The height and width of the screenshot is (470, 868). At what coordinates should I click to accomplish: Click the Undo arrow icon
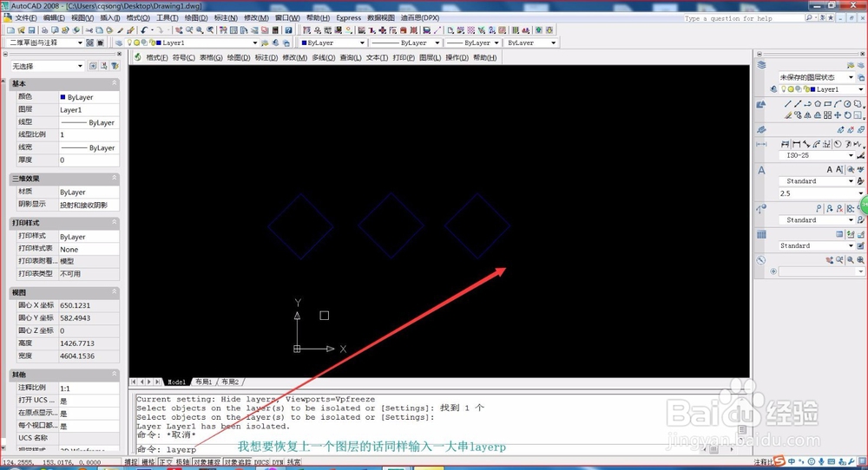pyautogui.click(x=144, y=29)
